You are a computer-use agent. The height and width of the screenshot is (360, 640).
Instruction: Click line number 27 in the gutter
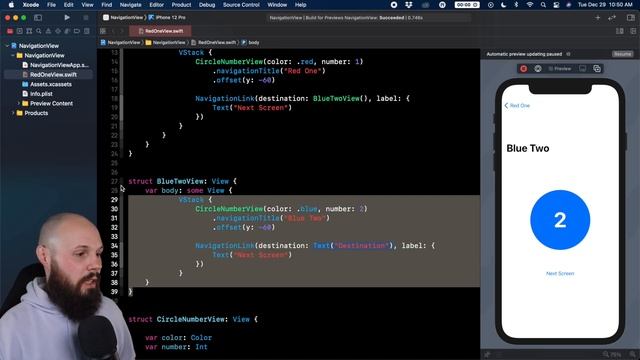coord(114,181)
